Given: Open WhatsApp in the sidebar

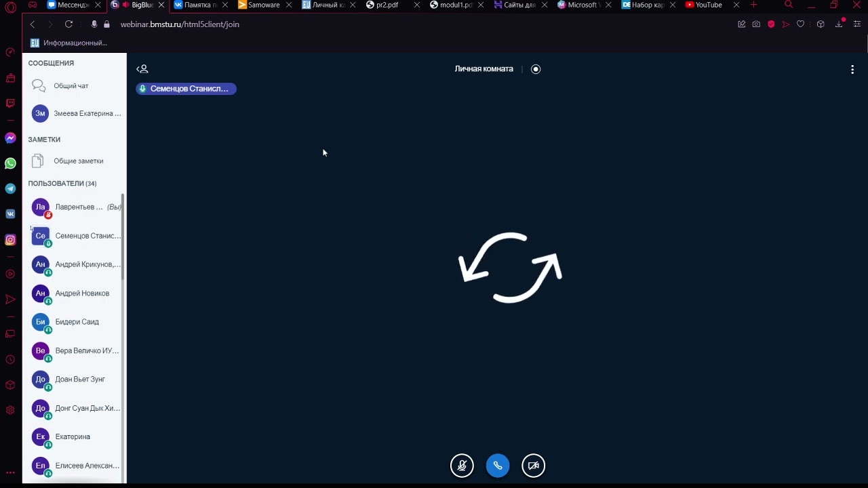Looking at the screenshot, I should [x=10, y=163].
